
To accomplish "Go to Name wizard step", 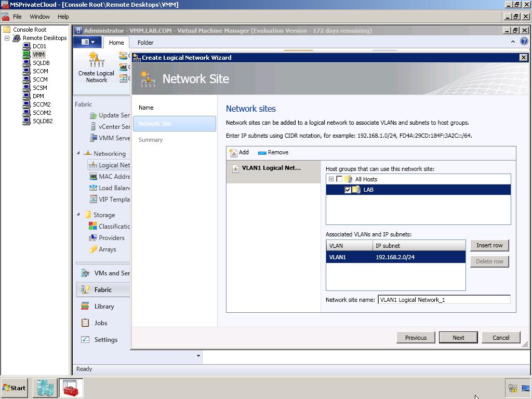I will (146, 108).
